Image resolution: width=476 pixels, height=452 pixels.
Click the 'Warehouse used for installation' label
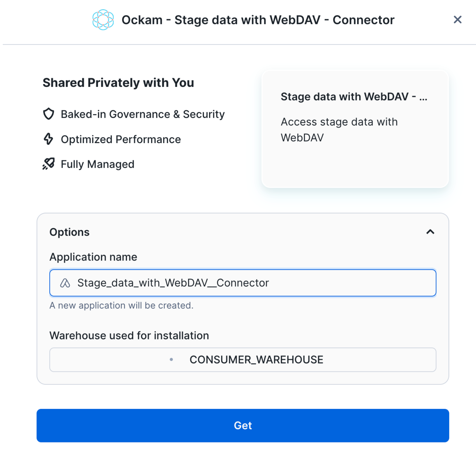coord(129,335)
